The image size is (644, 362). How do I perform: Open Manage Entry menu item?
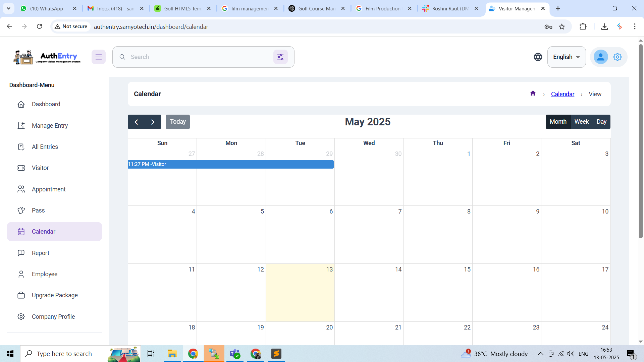50,126
